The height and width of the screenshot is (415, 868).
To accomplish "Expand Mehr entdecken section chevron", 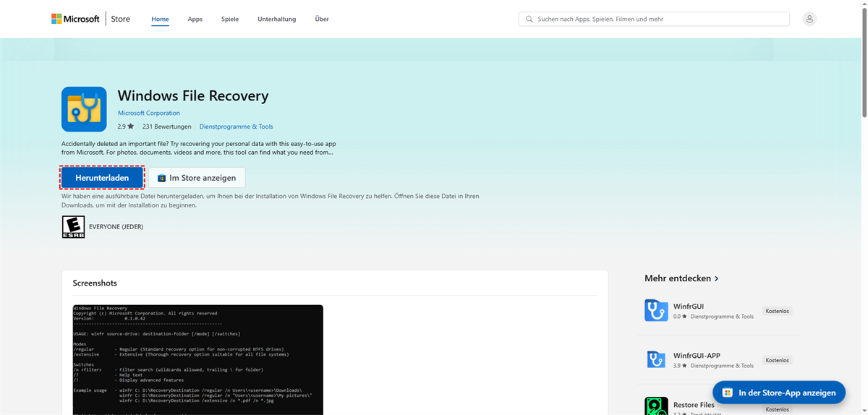I will (717, 278).
